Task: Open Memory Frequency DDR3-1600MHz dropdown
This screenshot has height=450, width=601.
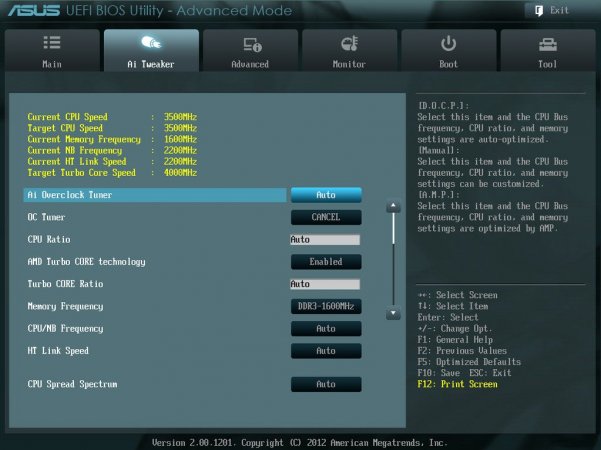Action: [x=326, y=306]
